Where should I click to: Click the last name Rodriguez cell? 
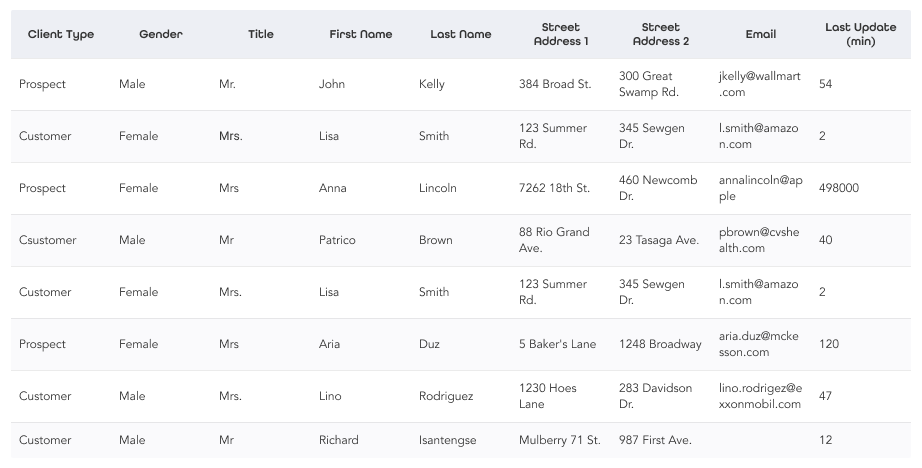click(x=446, y=396)
